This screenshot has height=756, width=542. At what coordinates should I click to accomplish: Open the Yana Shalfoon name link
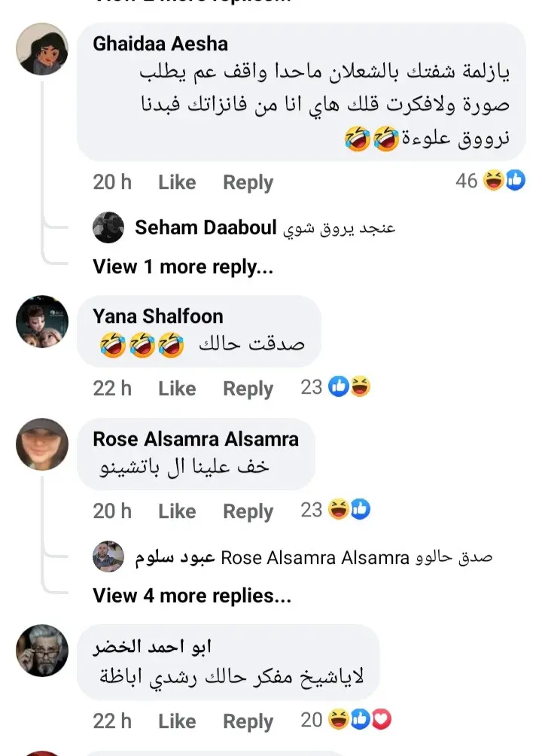[158, 316]
